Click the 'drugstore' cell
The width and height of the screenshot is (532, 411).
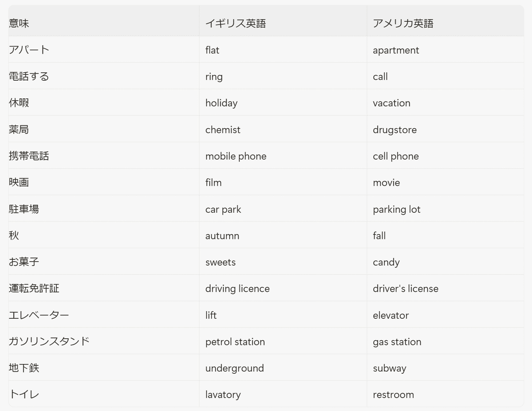[395, 130]
